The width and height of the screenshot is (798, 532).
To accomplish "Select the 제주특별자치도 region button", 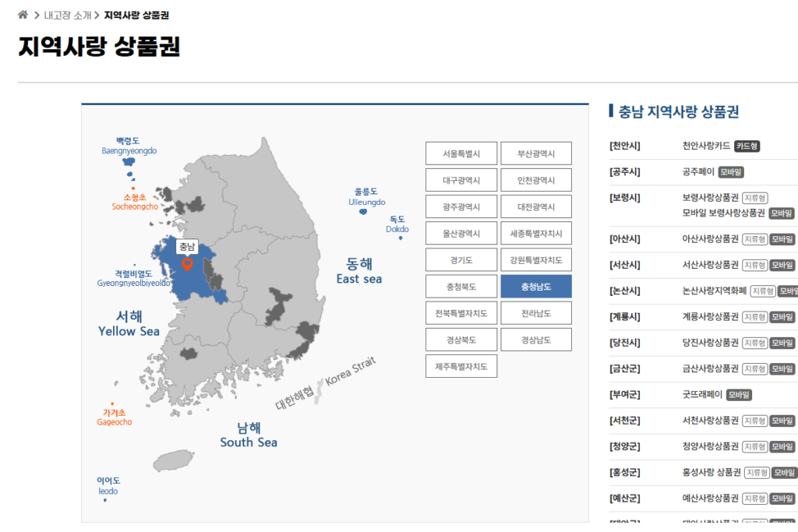I will coord(461,365).
